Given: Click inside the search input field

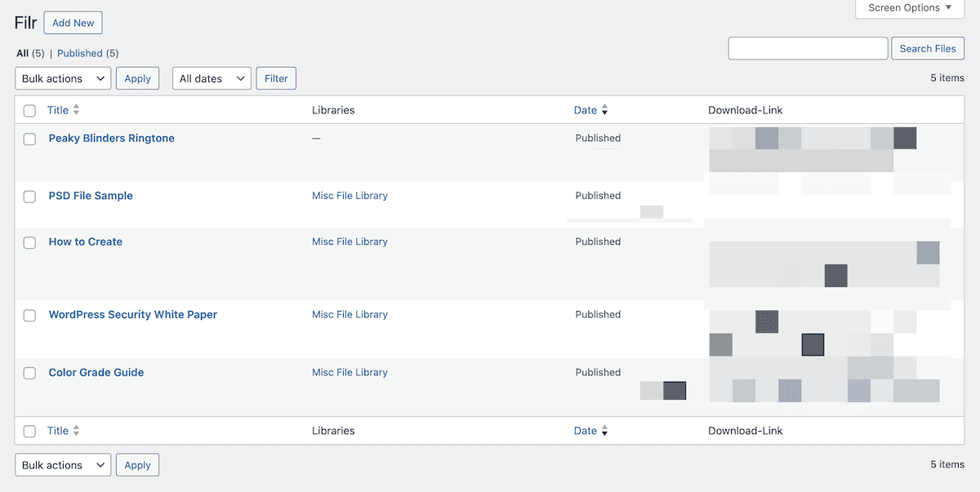Looking at the screenshot, I should (x=808, y=48).
